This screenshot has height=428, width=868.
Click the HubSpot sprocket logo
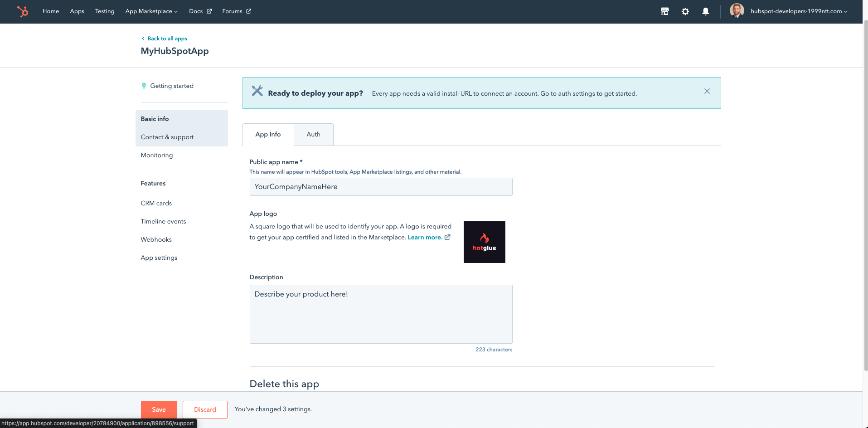[22, 11]
